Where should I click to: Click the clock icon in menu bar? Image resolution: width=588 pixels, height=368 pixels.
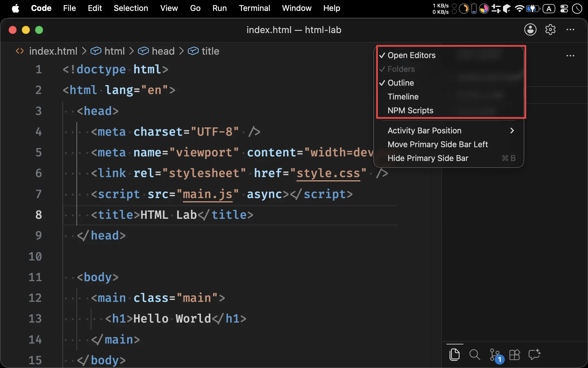click(x=577, y=9)
